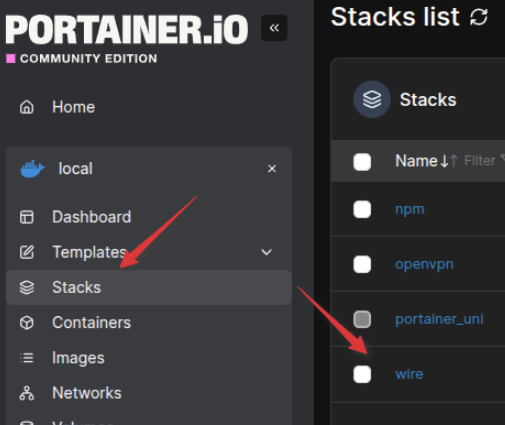Click the Name column header

416,161
